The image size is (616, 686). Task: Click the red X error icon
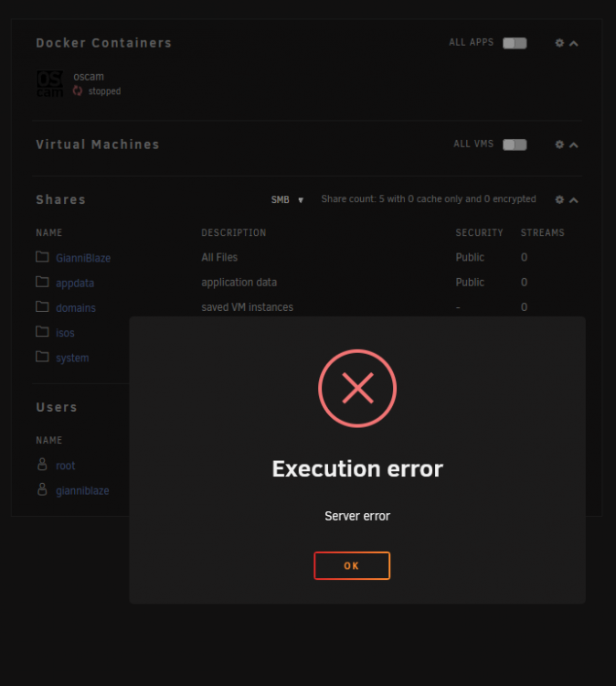coord(357,388)
